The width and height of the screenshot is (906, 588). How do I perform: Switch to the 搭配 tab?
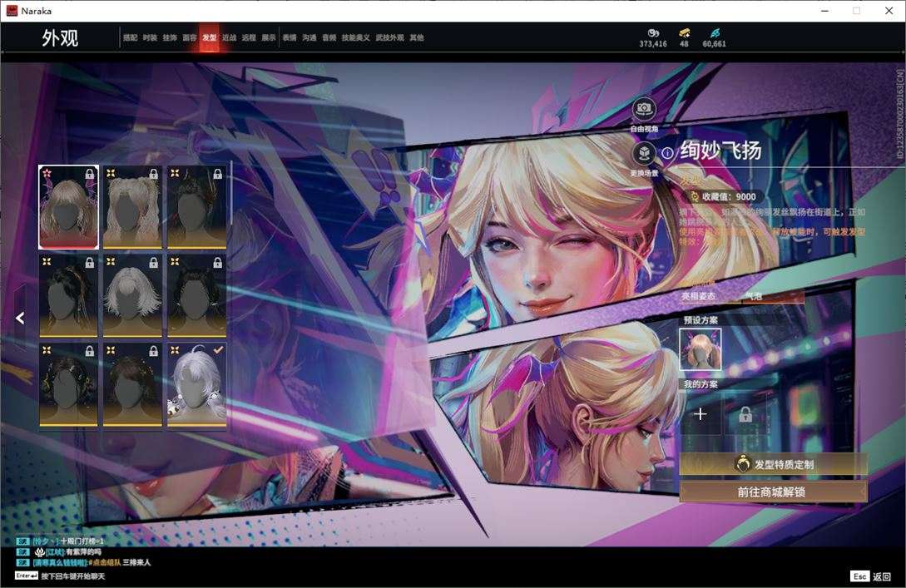130,37
